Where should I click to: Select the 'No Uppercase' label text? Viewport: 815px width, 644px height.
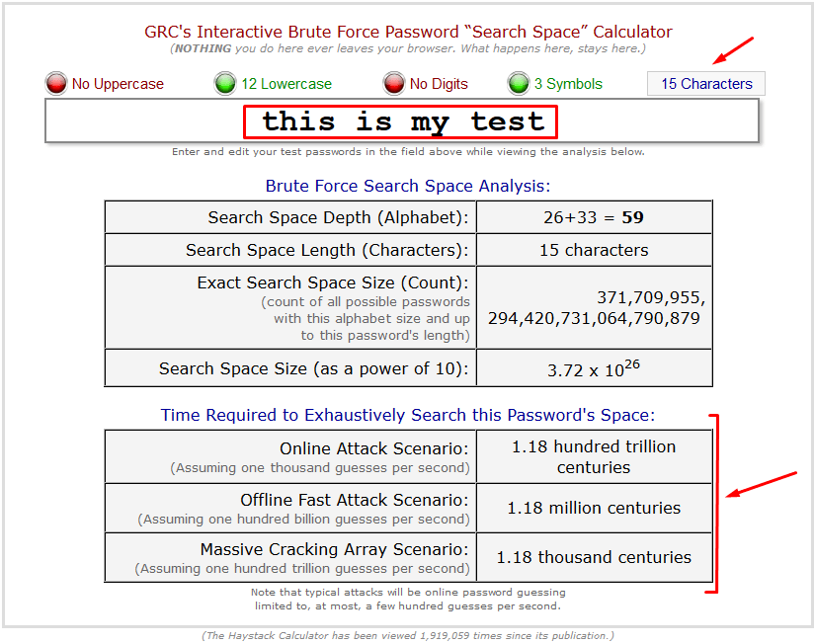click(118, 84)
